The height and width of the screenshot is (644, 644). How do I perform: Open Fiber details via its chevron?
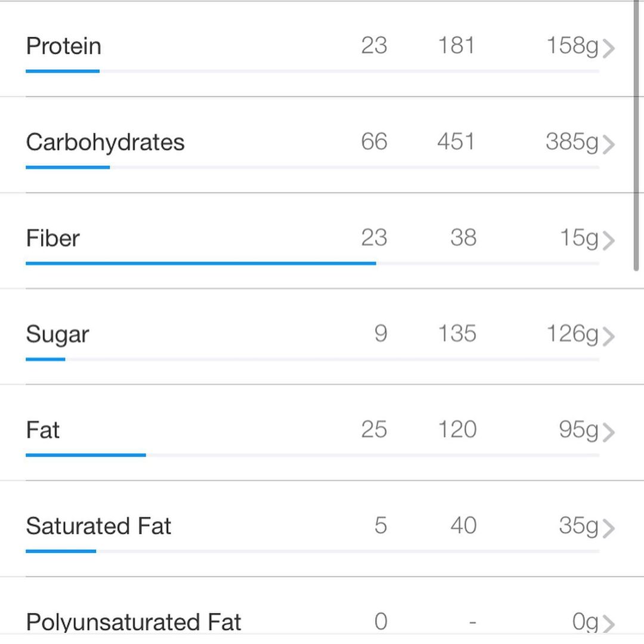click(x=608, y=241)
